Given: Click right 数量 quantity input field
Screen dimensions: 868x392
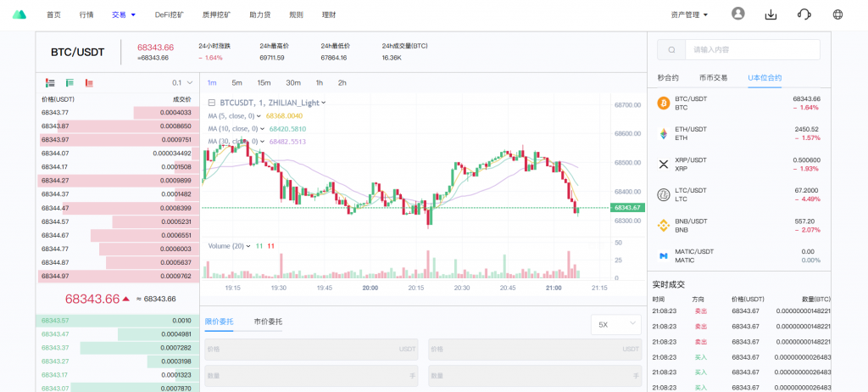Looking at the screenshot, I should pos(535,375).
